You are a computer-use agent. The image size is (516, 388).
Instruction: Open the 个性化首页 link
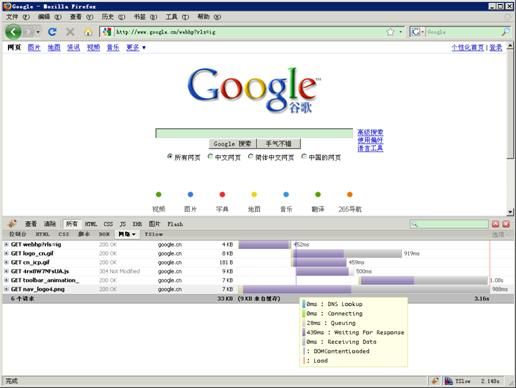coord(468,48)
